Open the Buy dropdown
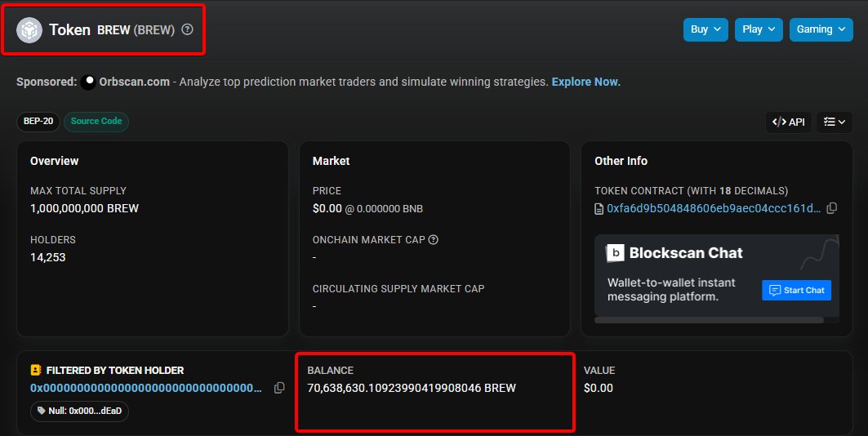 click(x=706, y=29)
